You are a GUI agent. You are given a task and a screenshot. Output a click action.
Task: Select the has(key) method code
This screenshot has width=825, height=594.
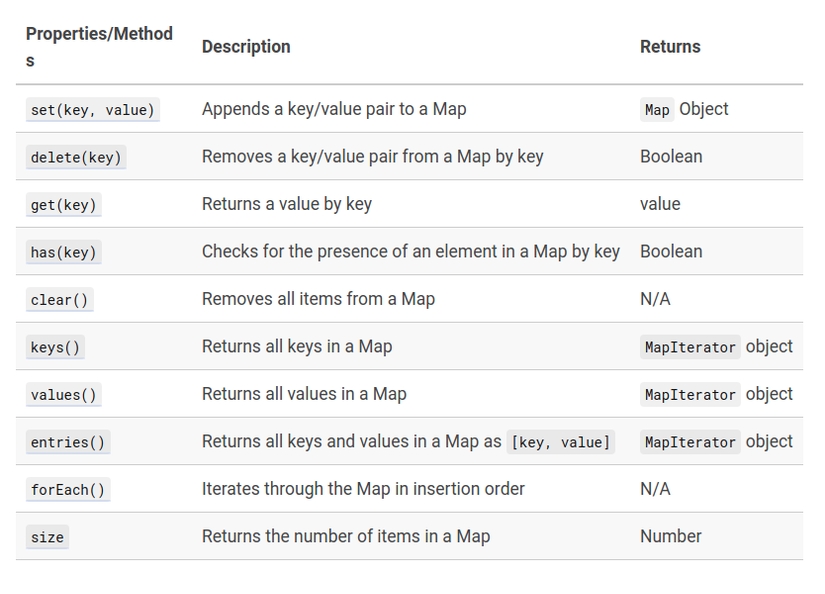pos(63,252)
